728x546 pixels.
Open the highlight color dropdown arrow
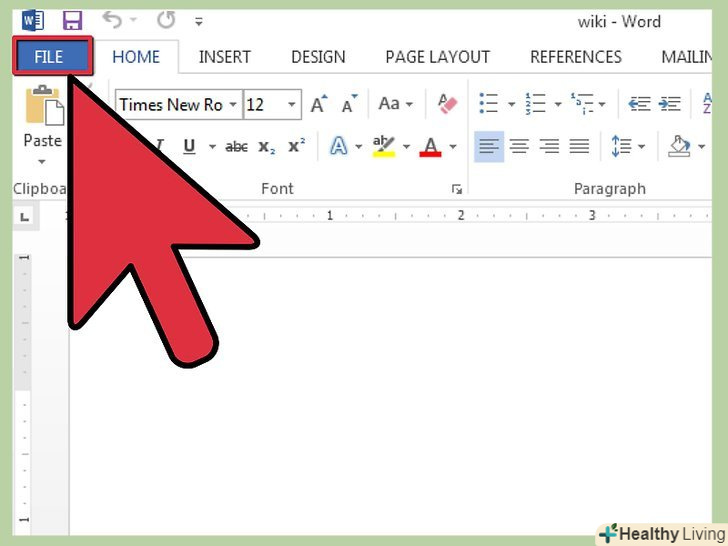pos(406,147)
